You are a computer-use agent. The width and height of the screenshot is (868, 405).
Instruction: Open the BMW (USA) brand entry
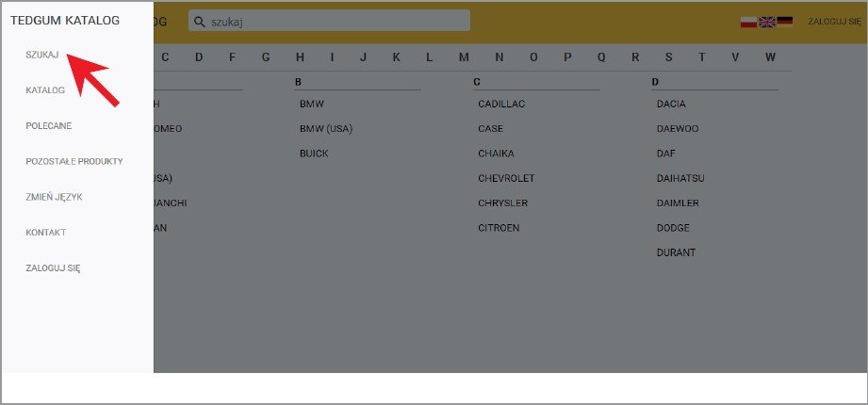pyautogui.click(x=326, y=129)
